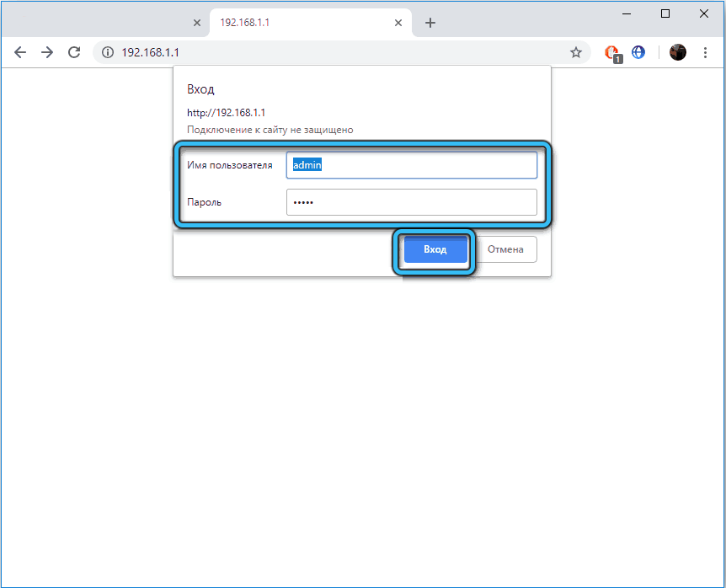Reload the current page
The width and height of the screenshot is (726, 588).
pyautogui.click(x=74, y=52)
